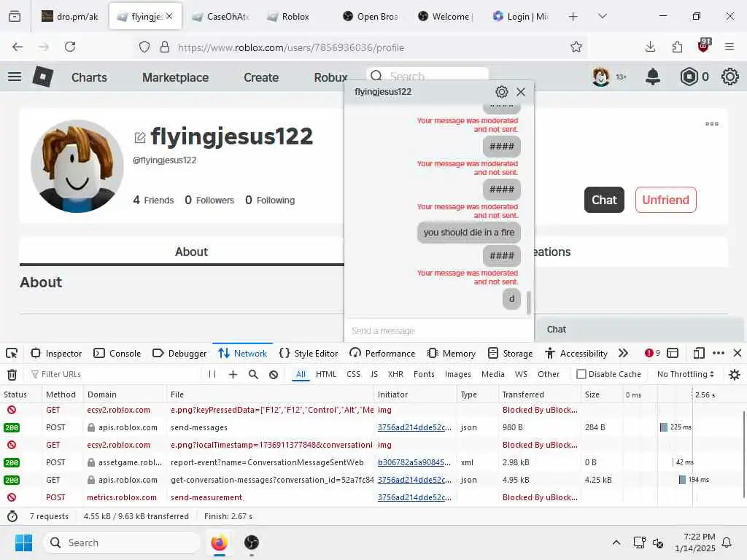The height and width of the screenshot is (560, 747).
Task: Filter requests by JS type
Action: pyautogui.click(x=374, y=374)
